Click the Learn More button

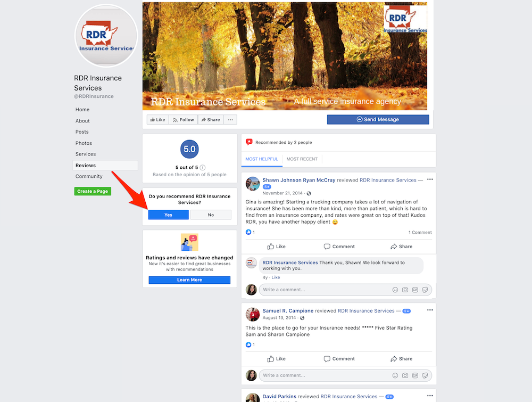189,280
